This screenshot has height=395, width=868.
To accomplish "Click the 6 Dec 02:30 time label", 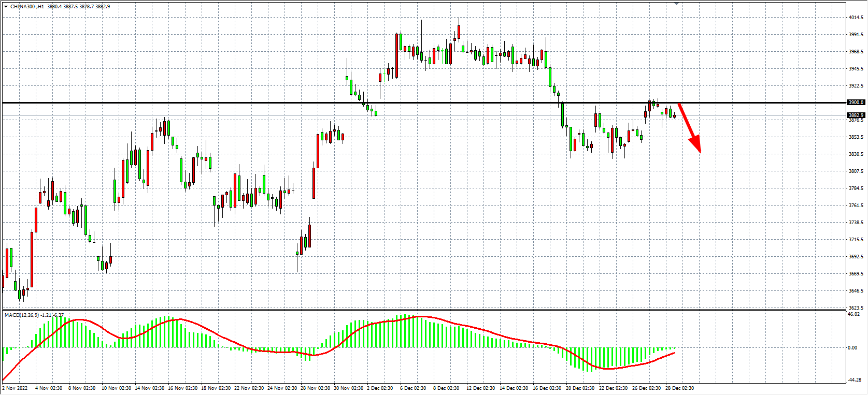I will [x=413, y=388].
